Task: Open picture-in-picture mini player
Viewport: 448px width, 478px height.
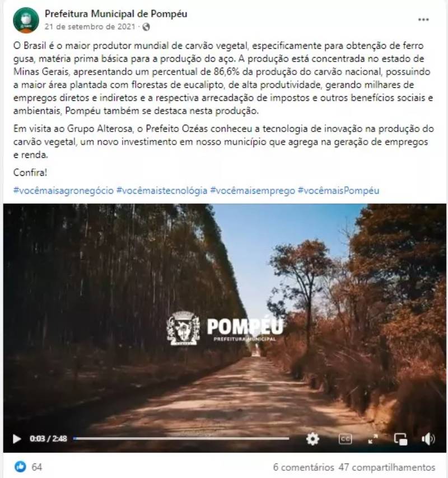Action: [x=400, y=439]
